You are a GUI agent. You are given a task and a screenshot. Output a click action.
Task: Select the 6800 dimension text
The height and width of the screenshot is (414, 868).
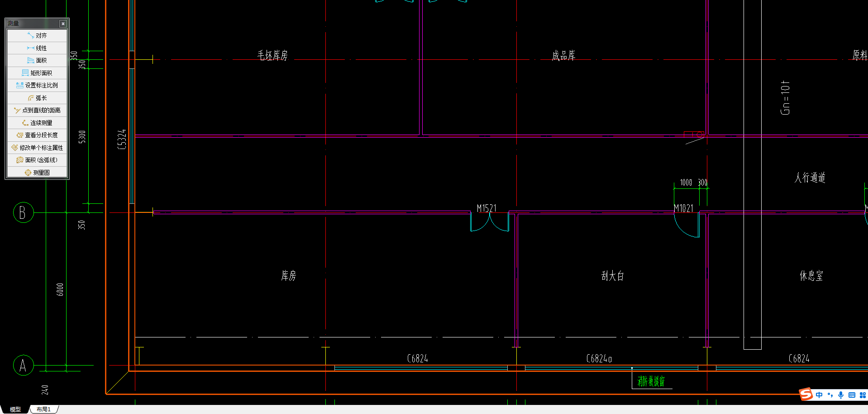pyautogui.click(x=60, y=289)
